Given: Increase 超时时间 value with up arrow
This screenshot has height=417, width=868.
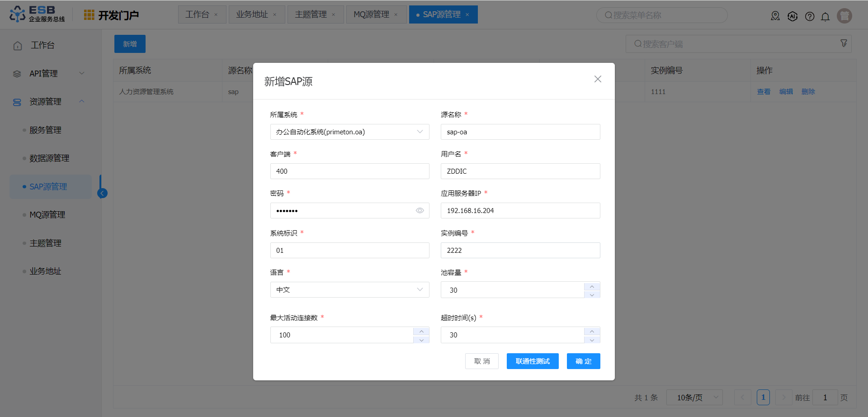Looking at the screenshot, I should click(592, 332).
